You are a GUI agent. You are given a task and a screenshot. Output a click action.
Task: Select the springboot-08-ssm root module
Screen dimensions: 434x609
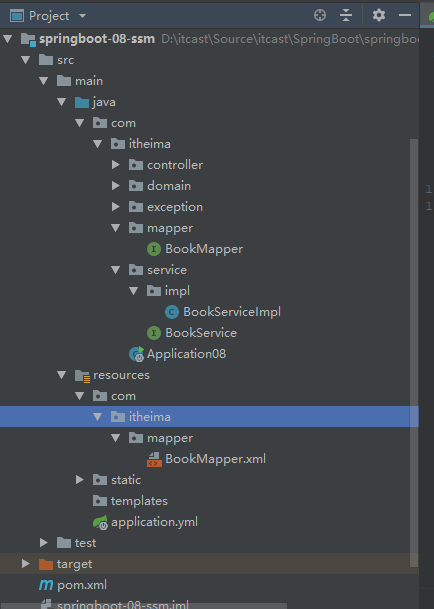(x=97, y=39)
